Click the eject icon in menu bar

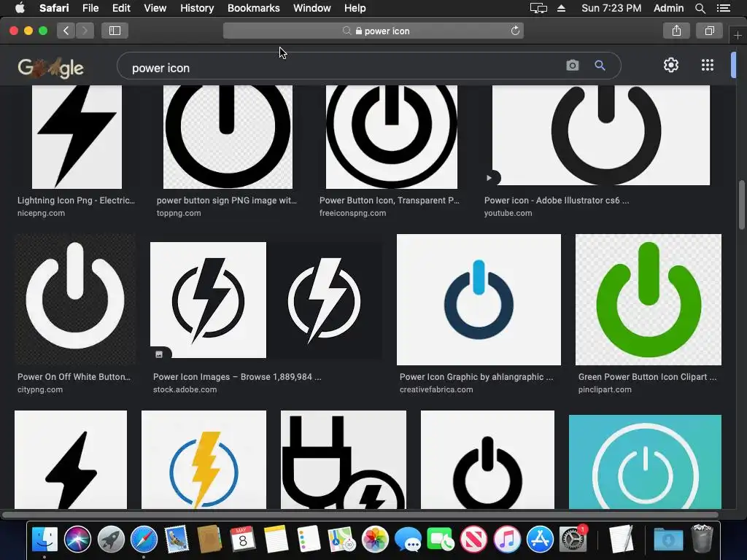(561, 8)
